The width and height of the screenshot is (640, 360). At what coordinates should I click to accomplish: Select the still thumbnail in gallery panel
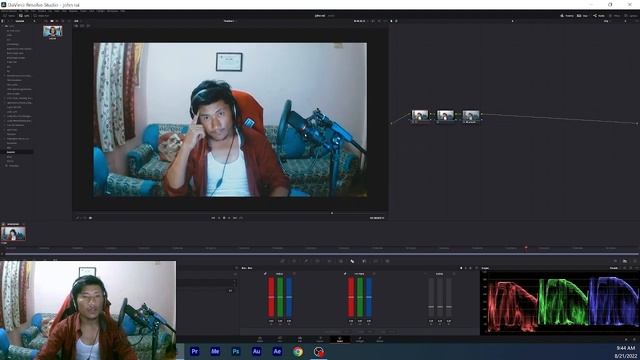pos(53,31)
